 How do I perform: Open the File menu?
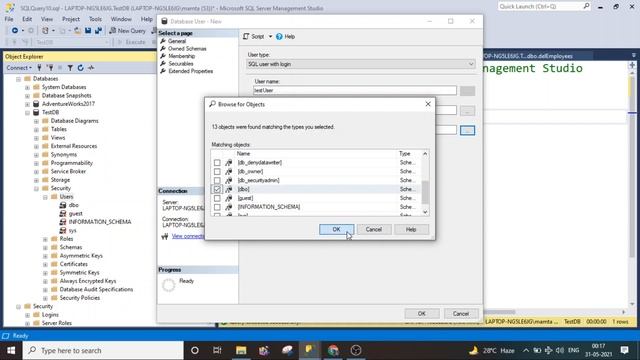point(9,19)
